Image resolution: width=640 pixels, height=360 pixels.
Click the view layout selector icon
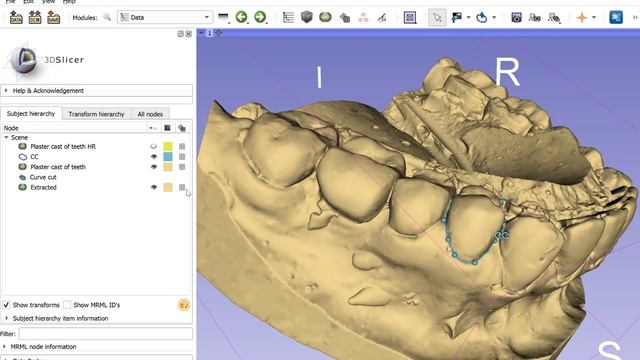point(410,18)
